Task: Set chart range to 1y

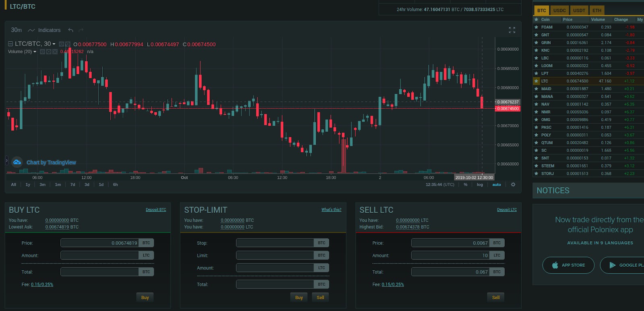Action: coord(28,185)
